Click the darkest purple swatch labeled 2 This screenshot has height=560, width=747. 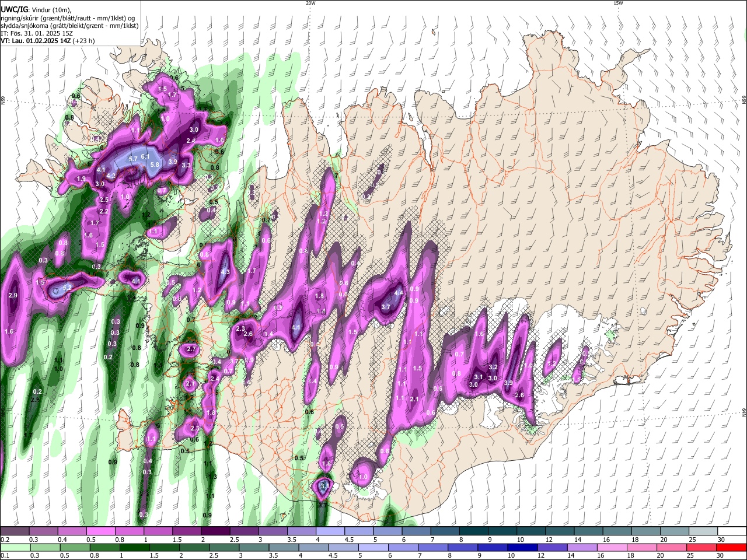(x=215, y=531)
